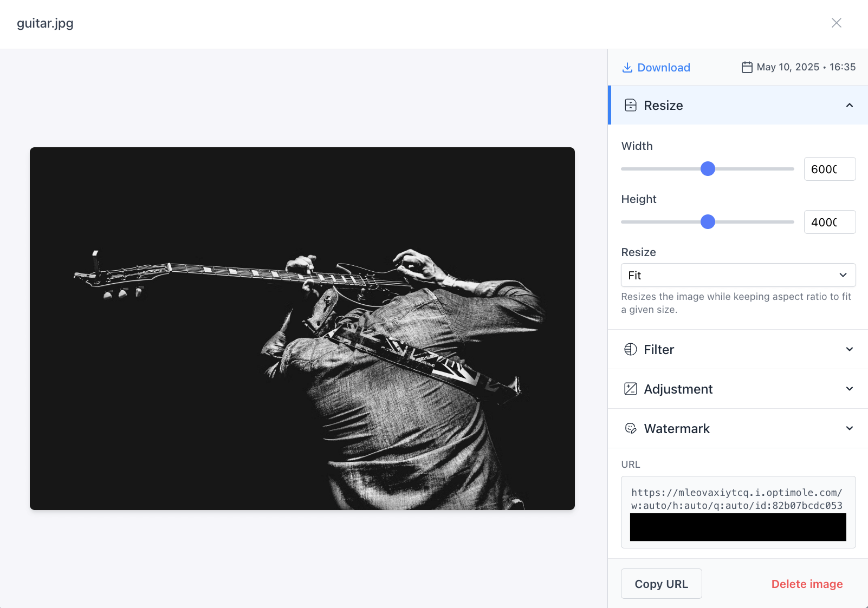
Task: Click the Height label
Action: coord(639,199)
